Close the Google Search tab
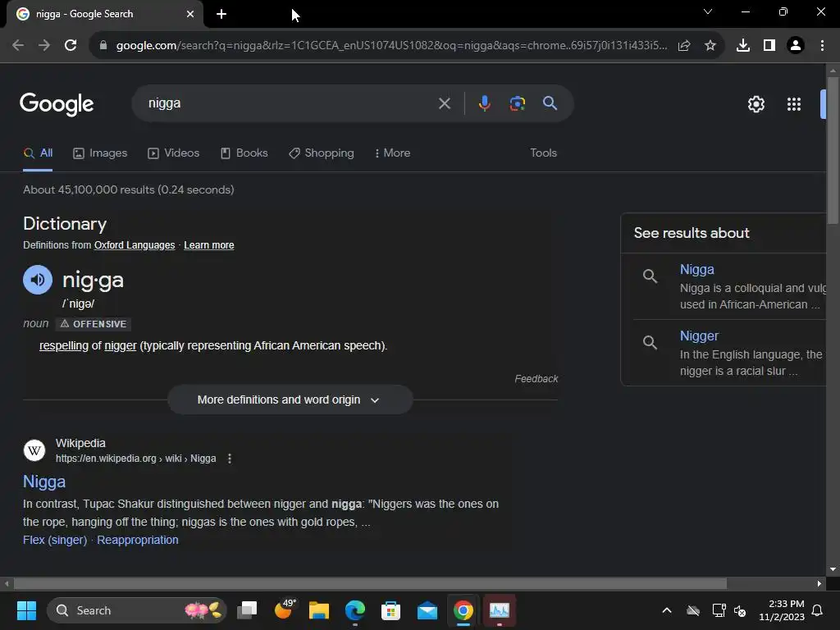Screen dimensions: 840x630 [x=190, y=14]
